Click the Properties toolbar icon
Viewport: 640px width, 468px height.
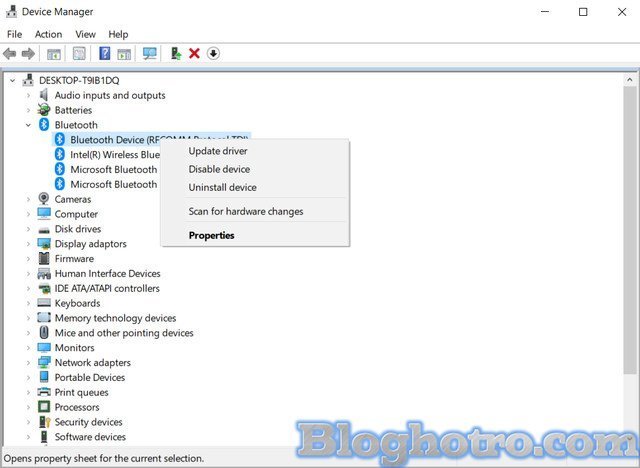pos(79,53)
